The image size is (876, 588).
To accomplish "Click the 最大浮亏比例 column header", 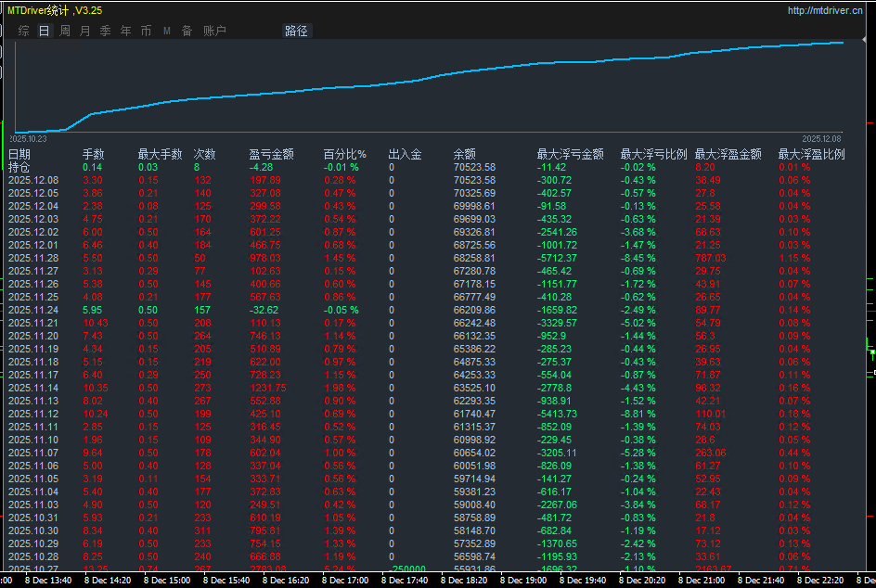I will click(x=653, y=154).
